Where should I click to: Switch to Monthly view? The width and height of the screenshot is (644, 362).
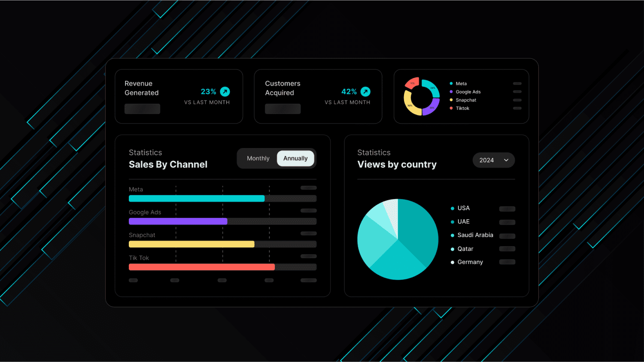(x=258, y=158)
